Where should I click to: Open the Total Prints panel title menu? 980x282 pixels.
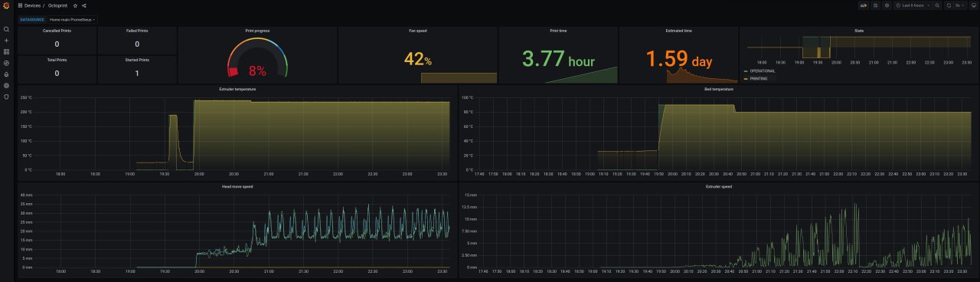pyautogui.click(x=57, y=59)
